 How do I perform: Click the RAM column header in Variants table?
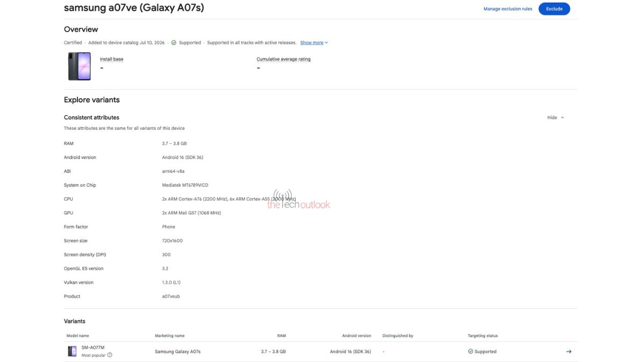point(281,336)
